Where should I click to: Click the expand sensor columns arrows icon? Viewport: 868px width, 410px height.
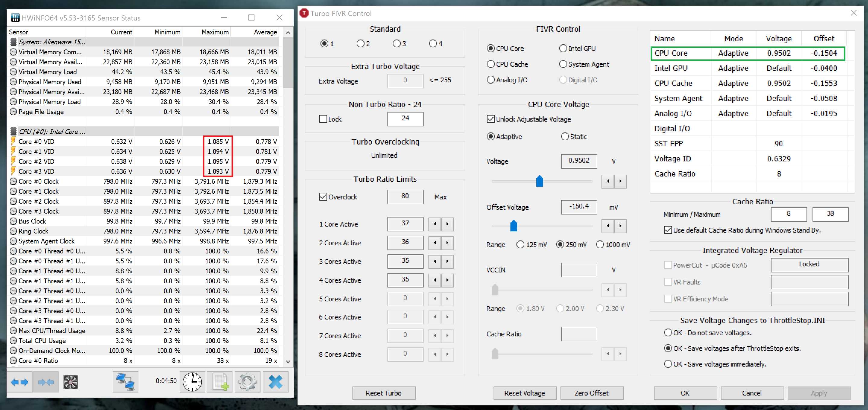20,382
